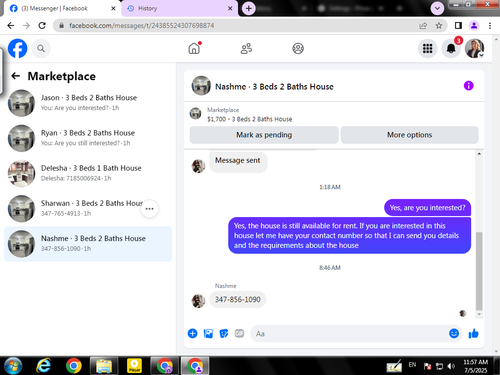Open conversation info purple icon
The height and width of the screenshot is (375, 500).
(469, 86)
